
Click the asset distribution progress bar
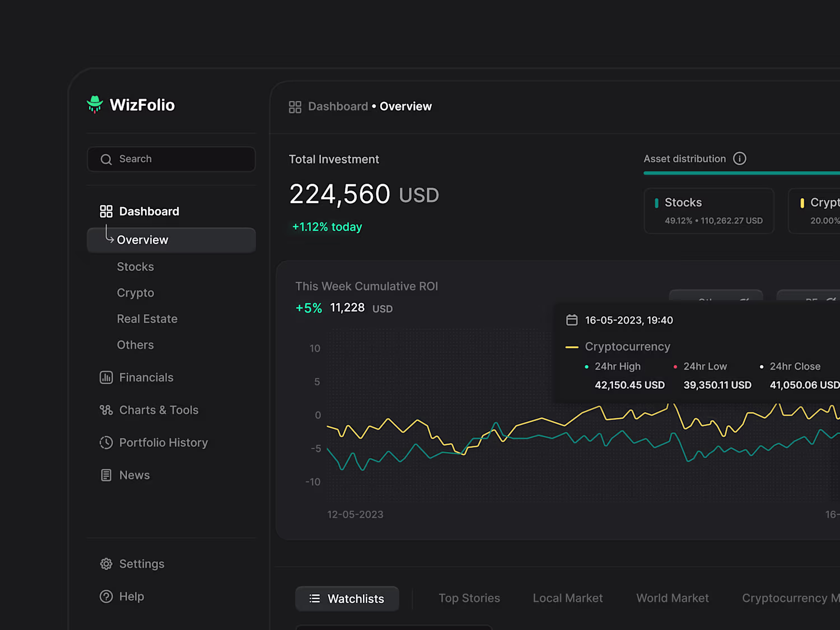pos(741,173)
